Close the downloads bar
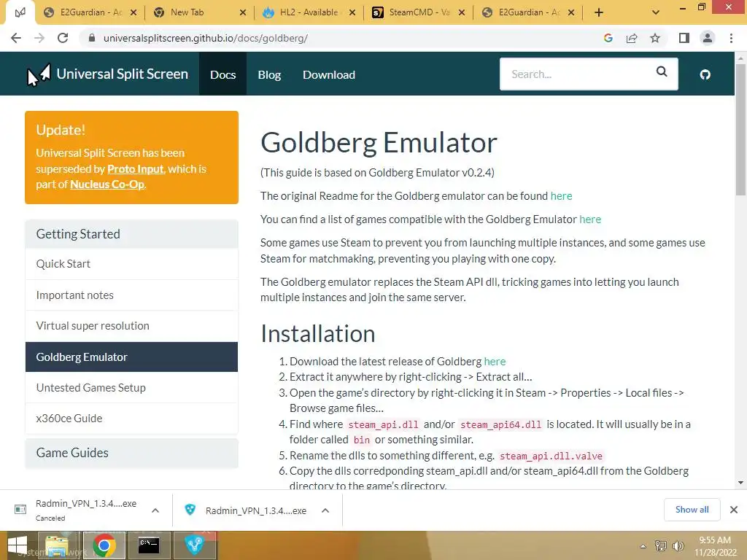The image size is (747, 560). [734, 510]
